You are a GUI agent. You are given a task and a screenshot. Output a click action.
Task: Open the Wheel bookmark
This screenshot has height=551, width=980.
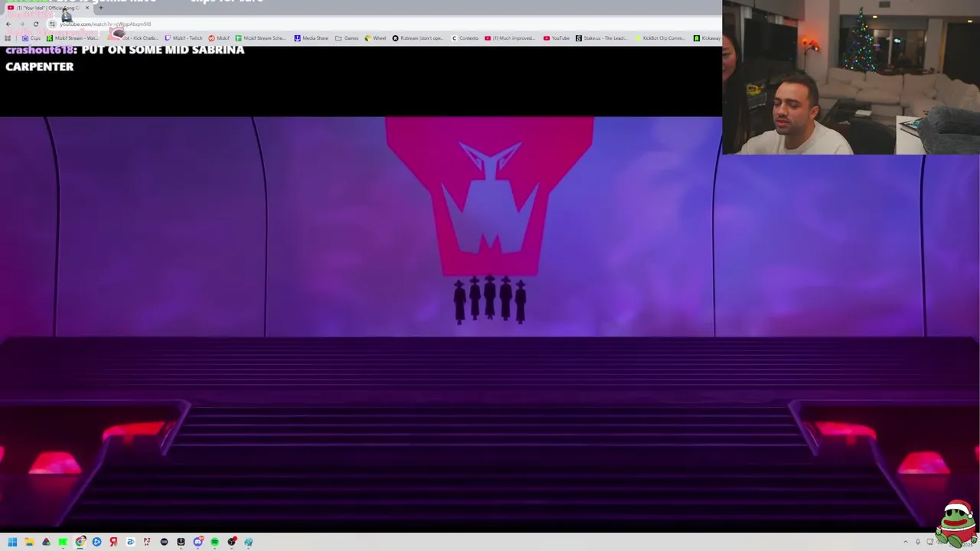point(375,37)
